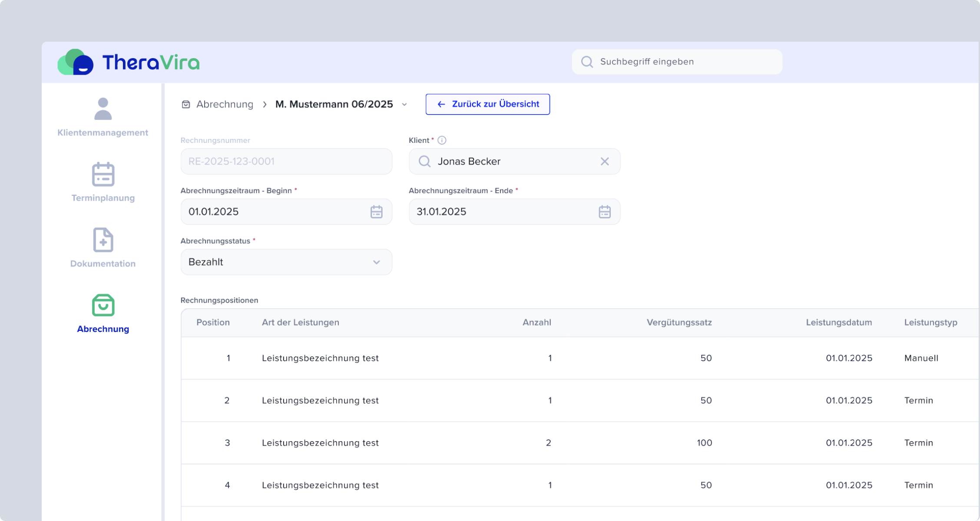980x521 pixels.
Task: Open Klientenmanagement person icon in sidebar
Action: pyautogui.click(x=103, y=109)
